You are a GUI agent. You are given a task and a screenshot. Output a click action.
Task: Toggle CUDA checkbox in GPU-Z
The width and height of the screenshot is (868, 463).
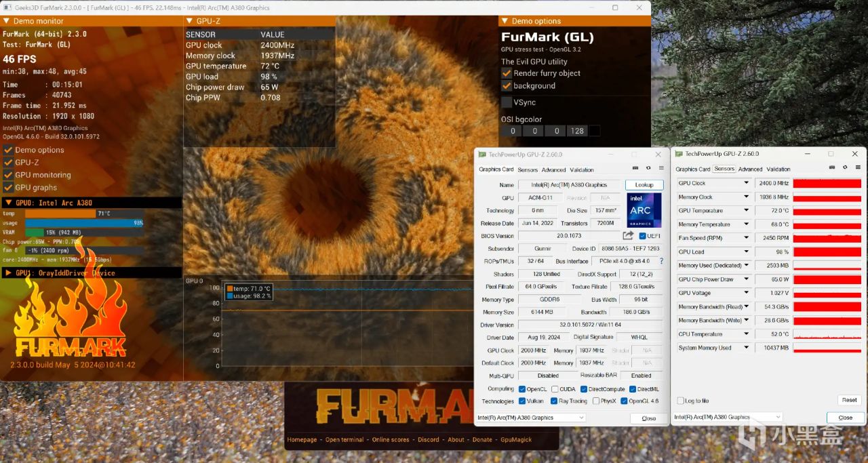tap(555, 389)
